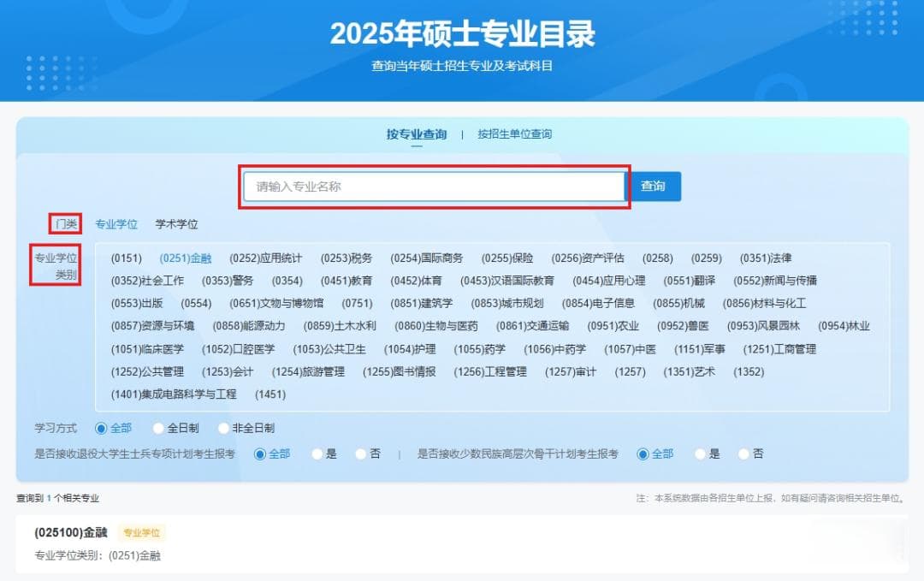Select 否 for 退役大学生士兵专项计划
Screen dimensions: 924x581
point(368,454)
